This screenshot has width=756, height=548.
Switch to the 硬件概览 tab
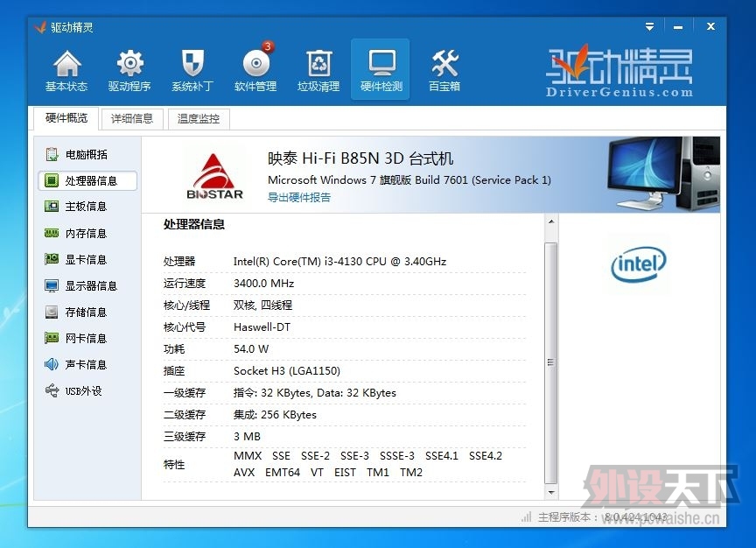point(66,118)
